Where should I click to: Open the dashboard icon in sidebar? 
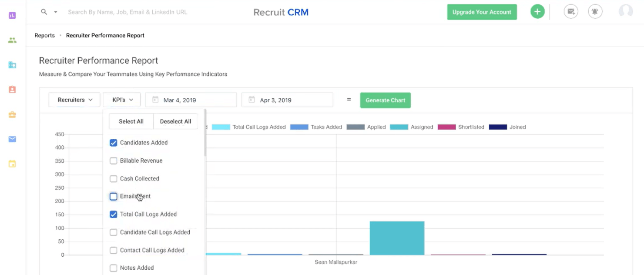[x=12, y=15]
